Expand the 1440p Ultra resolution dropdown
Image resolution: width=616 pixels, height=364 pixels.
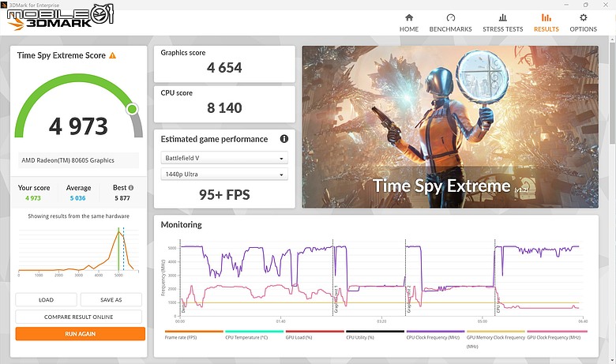tap(224, 174)
